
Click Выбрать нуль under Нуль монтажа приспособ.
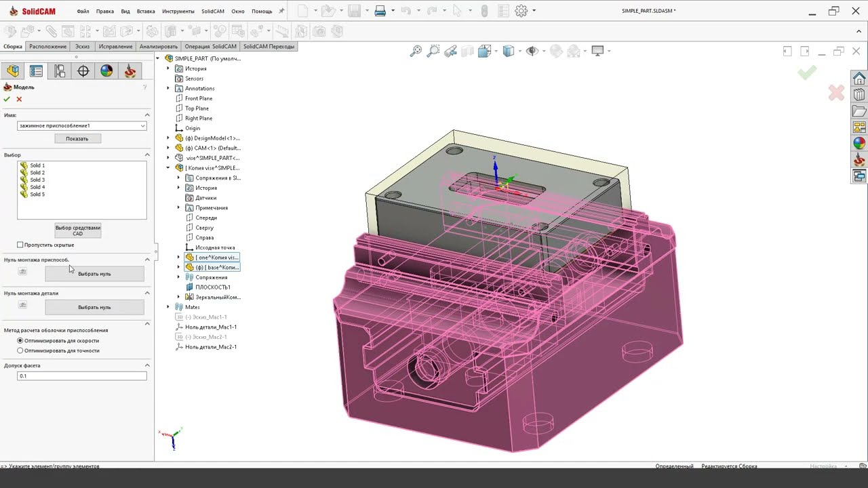coord(94,274)
